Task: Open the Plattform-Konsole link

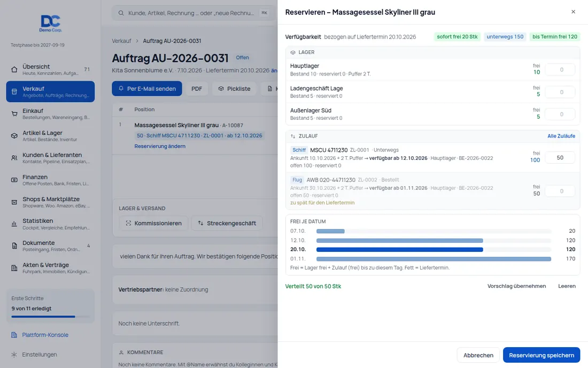Action: 45,335
